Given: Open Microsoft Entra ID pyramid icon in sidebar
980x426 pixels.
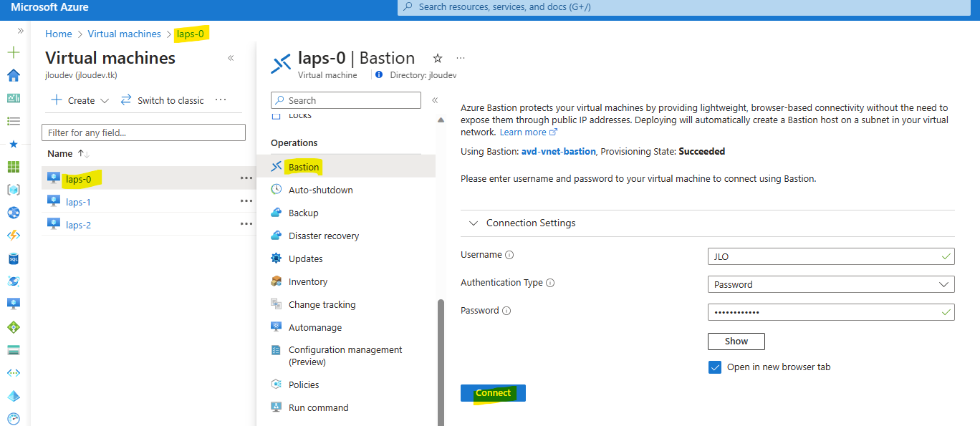Looking at the screenshot, I should tap(13, 396).
